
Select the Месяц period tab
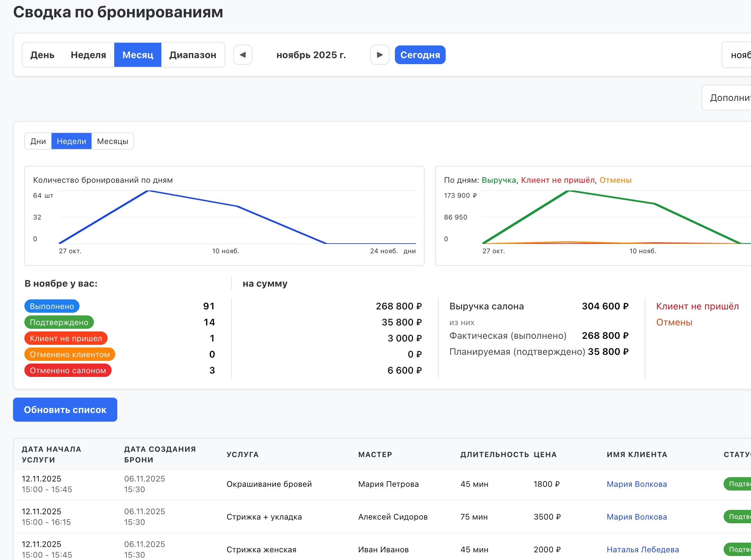click(x=138, y=55)
